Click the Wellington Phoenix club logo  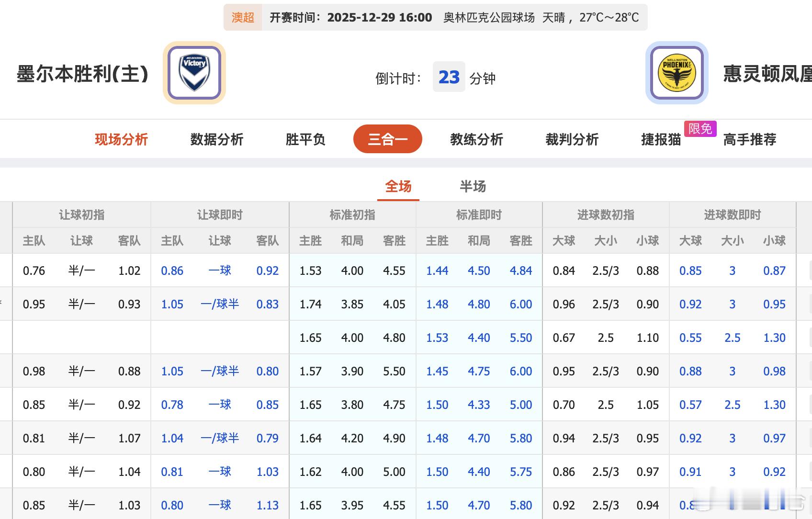[x=677, y=72]
